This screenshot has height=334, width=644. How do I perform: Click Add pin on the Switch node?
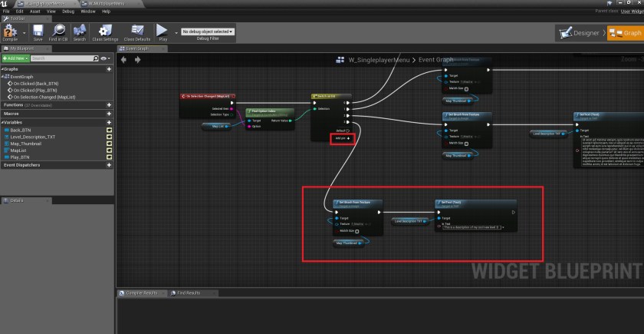pos(340,138)
